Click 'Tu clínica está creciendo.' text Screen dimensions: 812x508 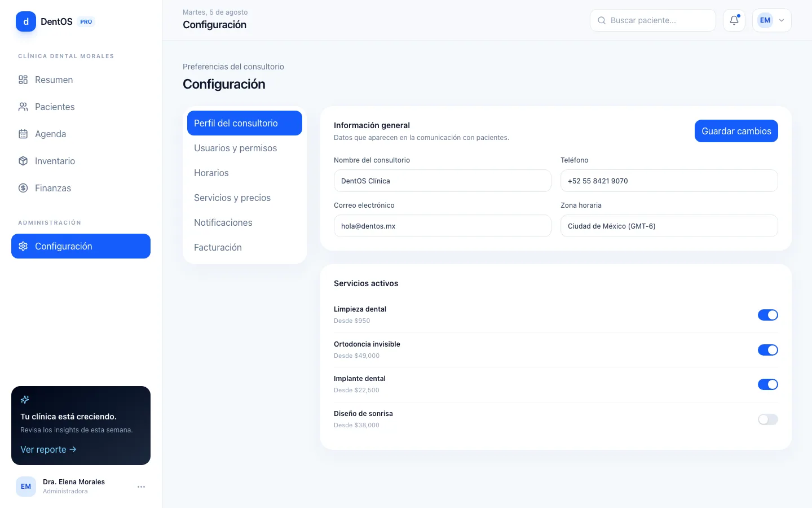(68, 417)
